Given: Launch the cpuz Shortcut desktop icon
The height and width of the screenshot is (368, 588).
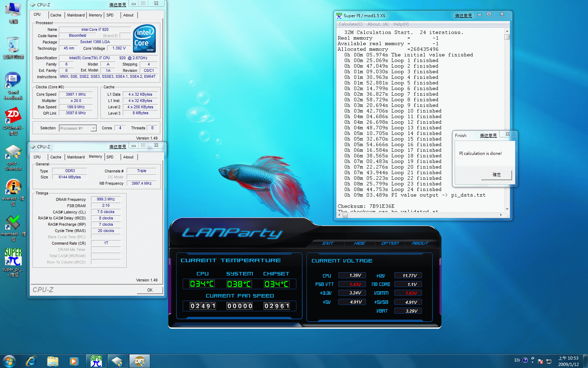Looking at the screenshot, I should tap(13, 157).
